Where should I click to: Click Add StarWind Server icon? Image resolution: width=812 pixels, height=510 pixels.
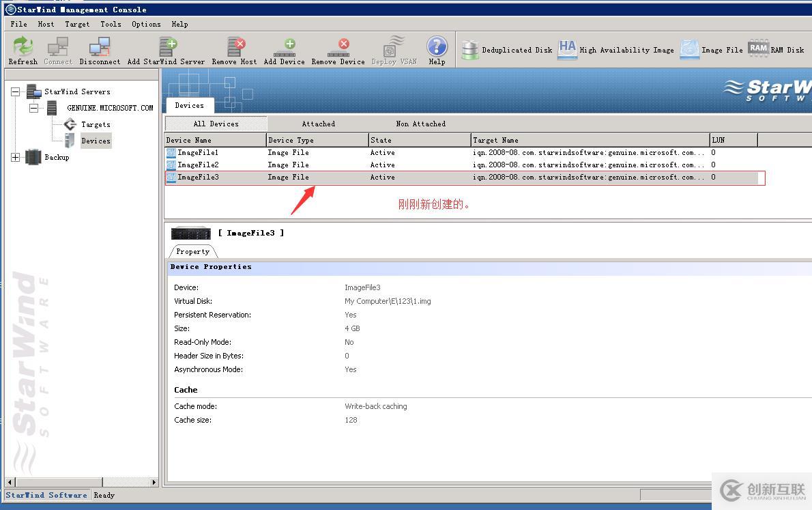168,46
